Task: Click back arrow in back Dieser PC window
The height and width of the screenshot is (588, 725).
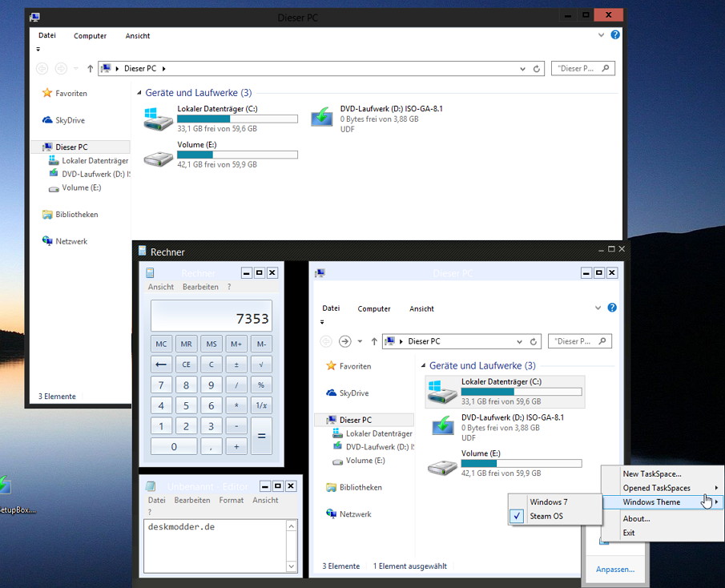Action: [42, 69]
